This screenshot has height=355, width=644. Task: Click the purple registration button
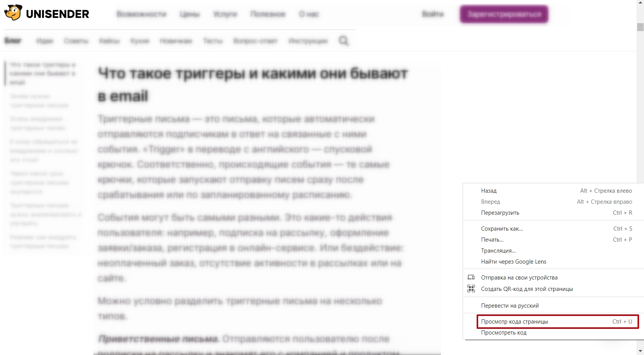(x=504, y=14)
